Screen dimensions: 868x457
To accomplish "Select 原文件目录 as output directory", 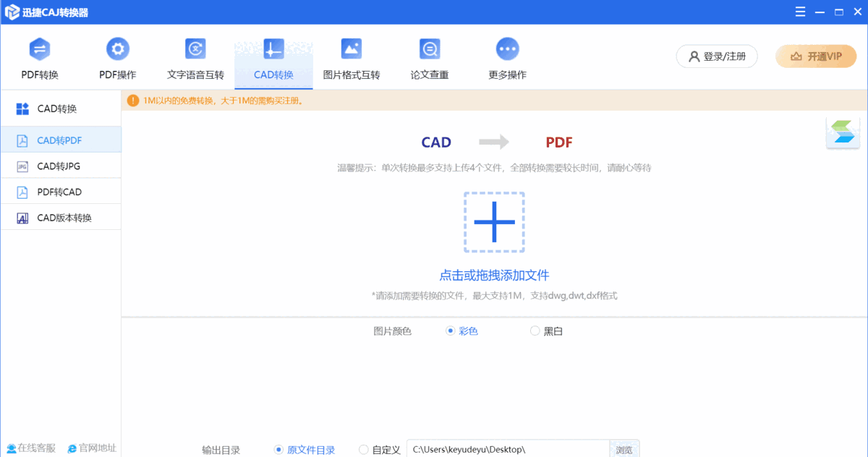I will [278, 448].
